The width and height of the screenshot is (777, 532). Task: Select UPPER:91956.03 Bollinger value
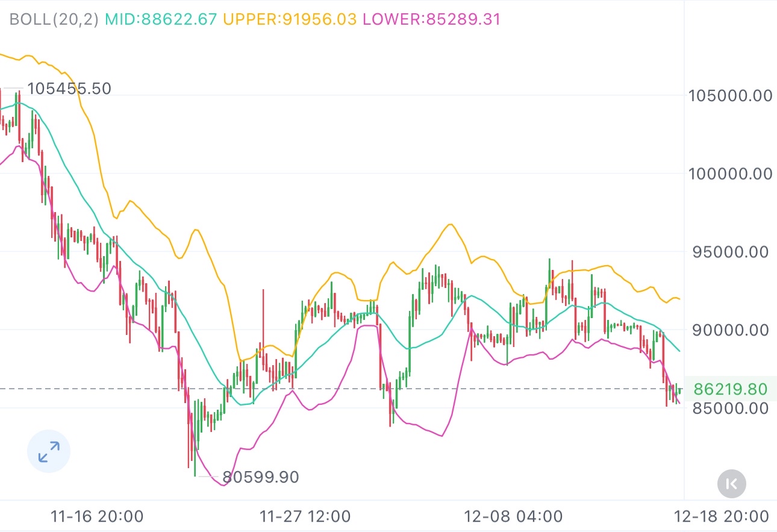click(x=290, y=19)
